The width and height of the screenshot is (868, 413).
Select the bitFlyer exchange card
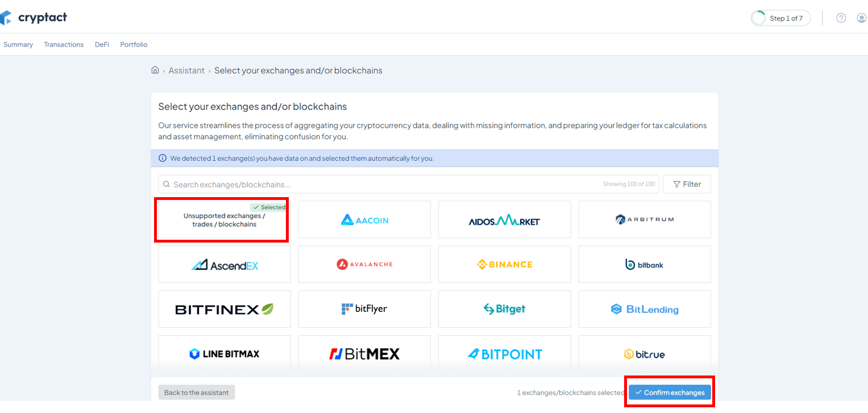(364, 309)
